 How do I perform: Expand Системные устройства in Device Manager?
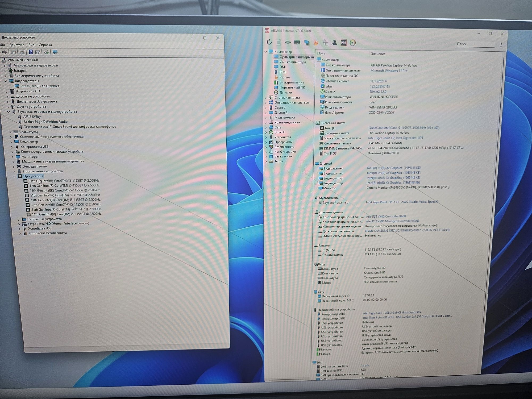(19, 219)
